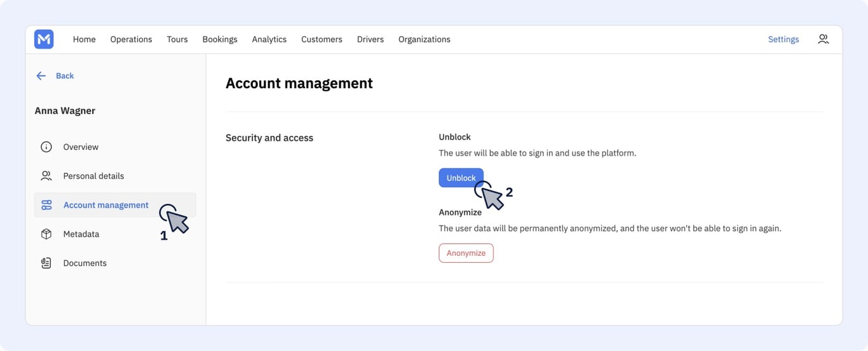Click the blue M app logo
This screenshot has width=868, height=351.
click(44, 39)
